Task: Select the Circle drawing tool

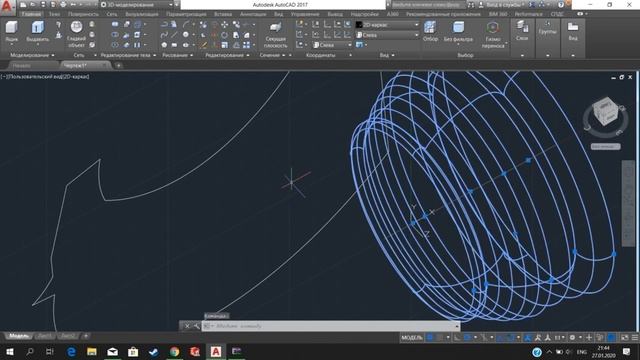Action: pyautogui.click(x=186, y=35)
